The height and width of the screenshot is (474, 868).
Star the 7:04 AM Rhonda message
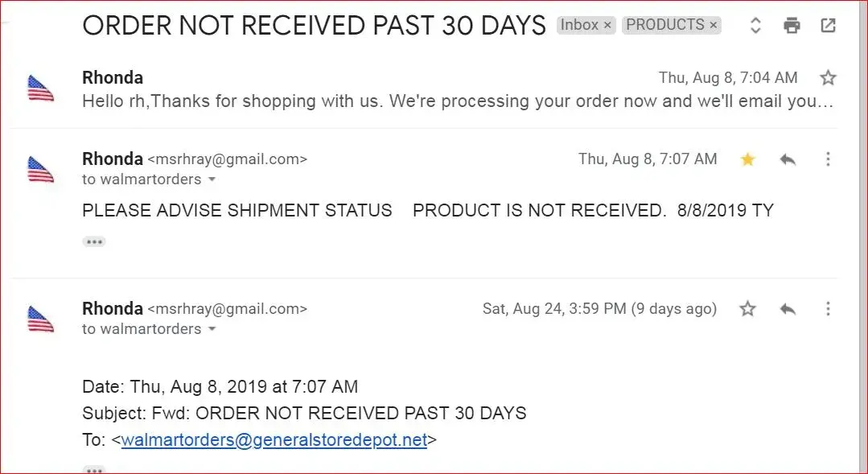tap(828, 78)
